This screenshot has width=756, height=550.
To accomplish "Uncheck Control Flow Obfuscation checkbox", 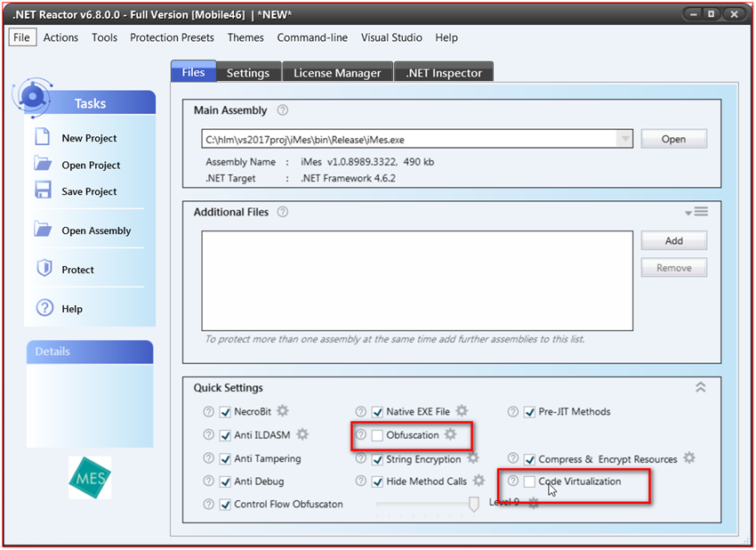I will tap(225, 505).
